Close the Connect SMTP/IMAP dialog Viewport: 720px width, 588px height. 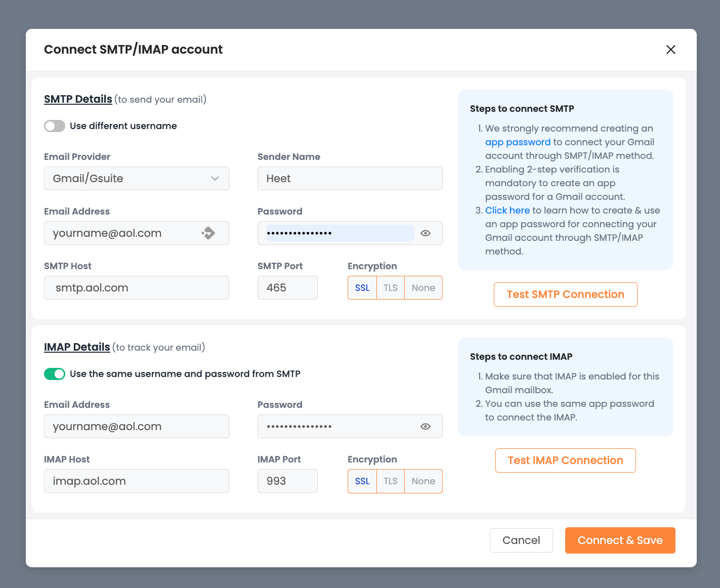[x=670, y=50]
